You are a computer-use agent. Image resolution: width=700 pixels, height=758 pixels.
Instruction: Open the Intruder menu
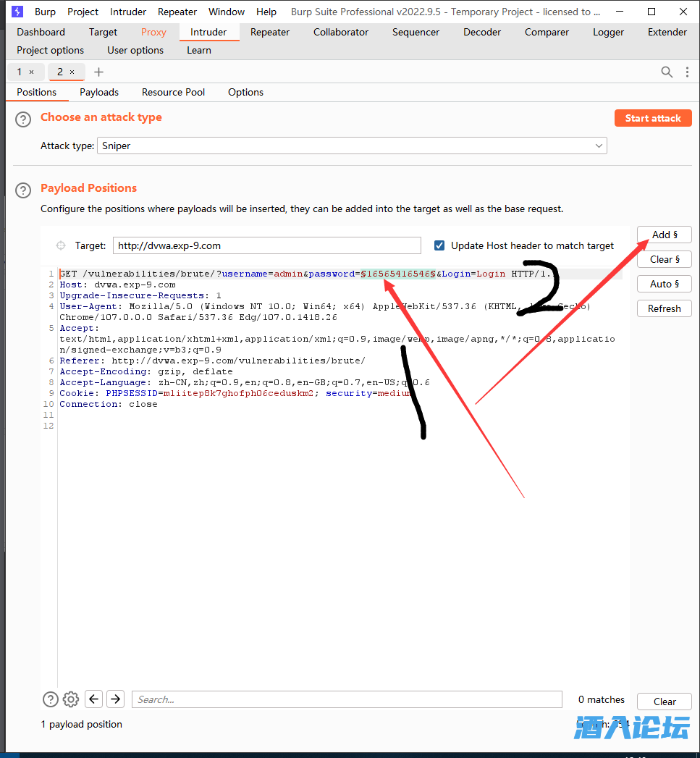click(x=128, y=12)
